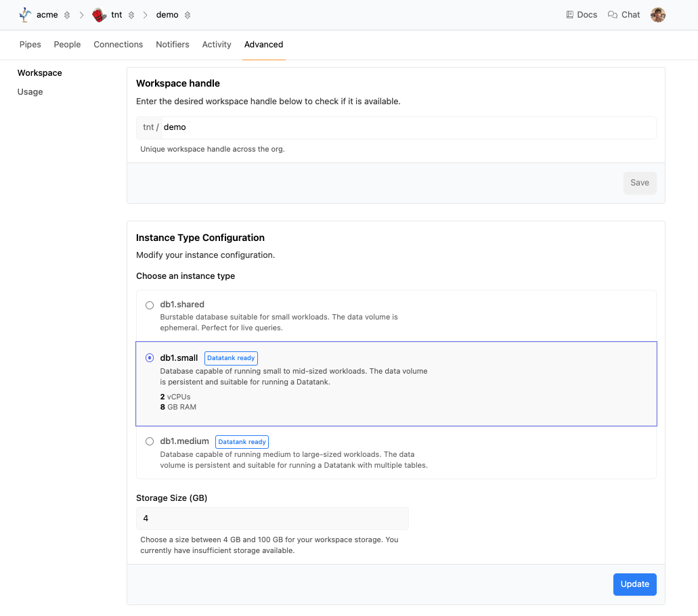
Task: Open the Usage sidebar section
Action: (30, 92)
